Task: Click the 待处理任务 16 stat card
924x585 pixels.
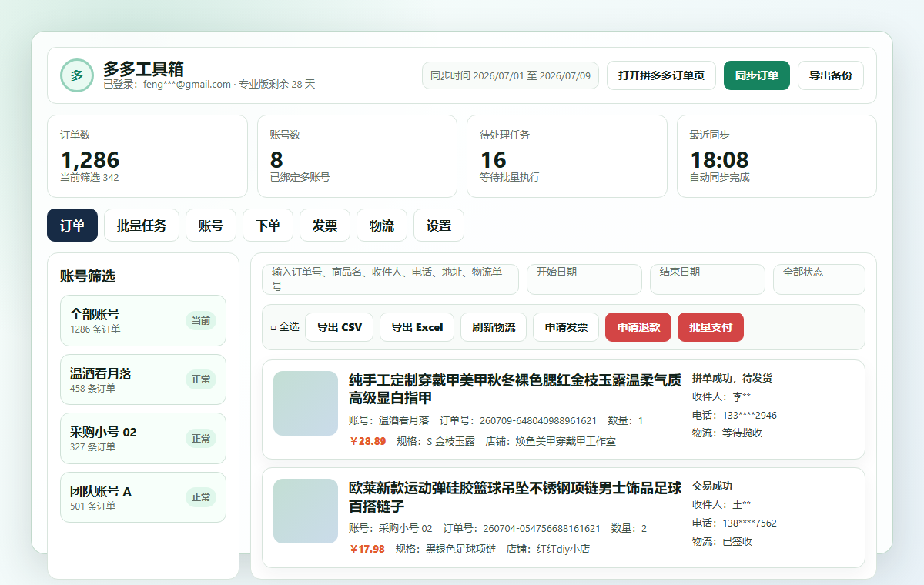Action: pyautogui.click(x=567, y=156)
